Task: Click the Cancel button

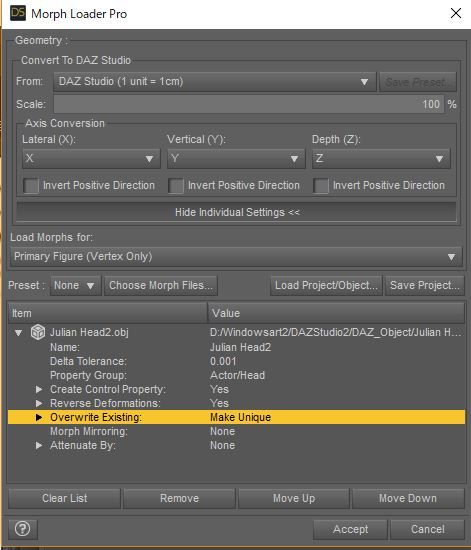Action: pos(428,529)
